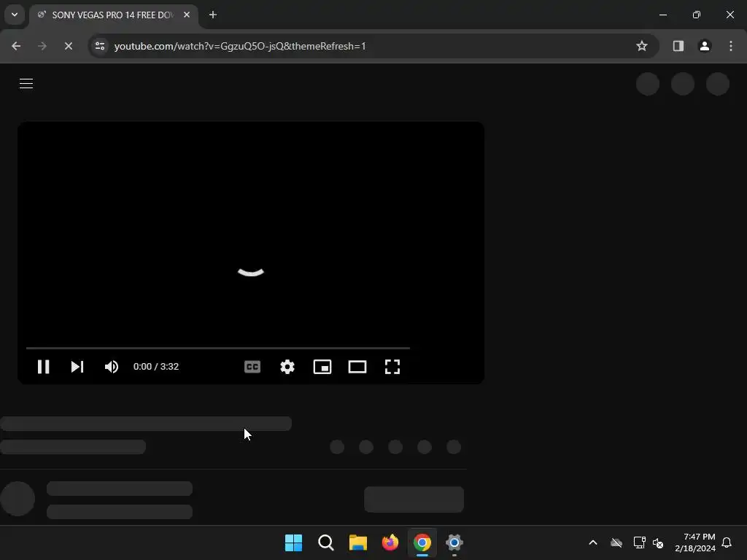Open the OneDrive tray icon

pyautogui.click(x=616, y=542)
